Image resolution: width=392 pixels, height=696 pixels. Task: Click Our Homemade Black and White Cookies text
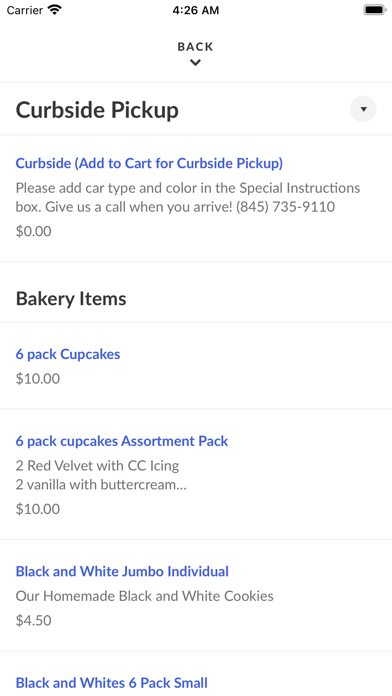(145, 596)
